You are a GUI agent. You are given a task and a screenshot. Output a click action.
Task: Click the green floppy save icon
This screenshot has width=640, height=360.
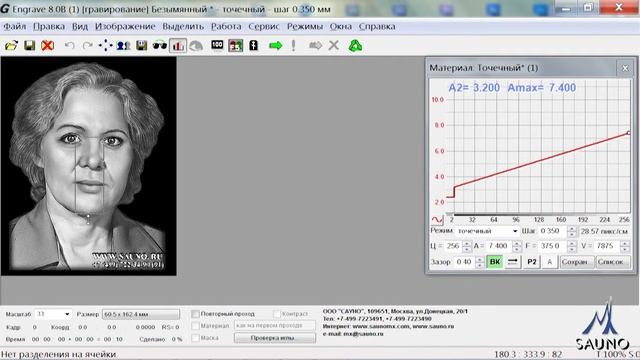[29, 45]
